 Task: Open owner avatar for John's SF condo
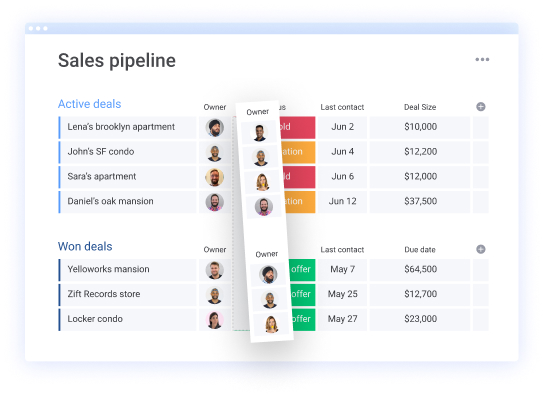[214, 152]
